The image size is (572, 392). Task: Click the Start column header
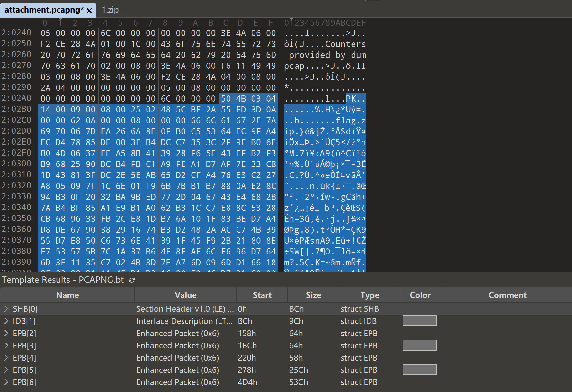point(262,295)
